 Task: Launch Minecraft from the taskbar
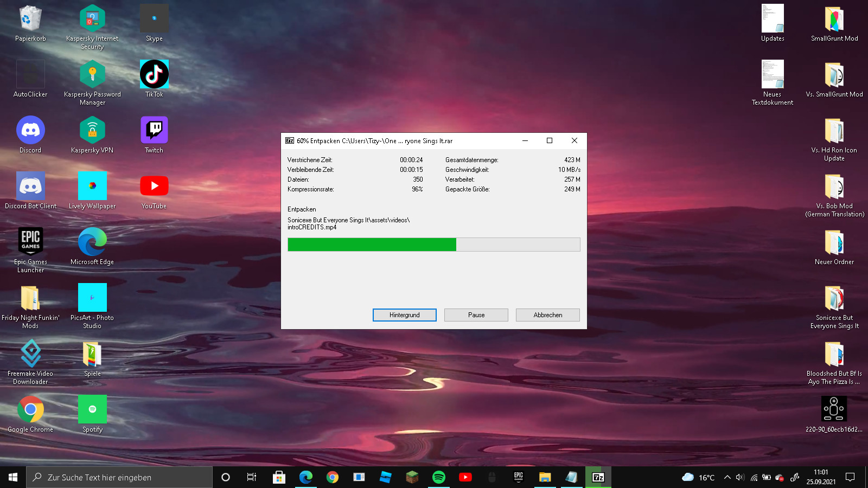(x=412, y=477)
